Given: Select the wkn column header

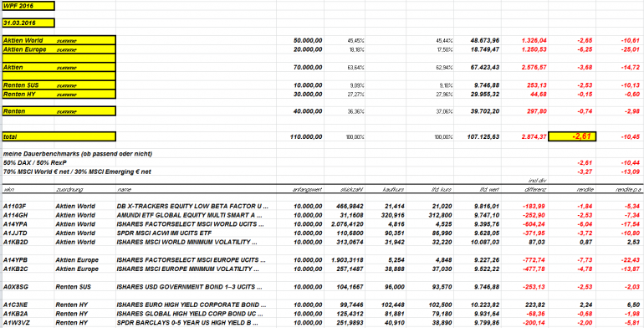Looking at the screenshot, I should click(x=8, y=190).
